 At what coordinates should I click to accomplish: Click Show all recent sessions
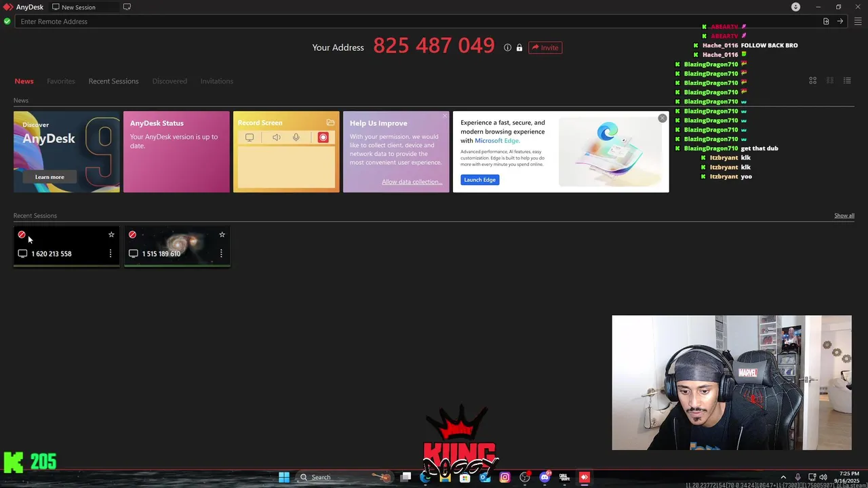click(844, 216)
